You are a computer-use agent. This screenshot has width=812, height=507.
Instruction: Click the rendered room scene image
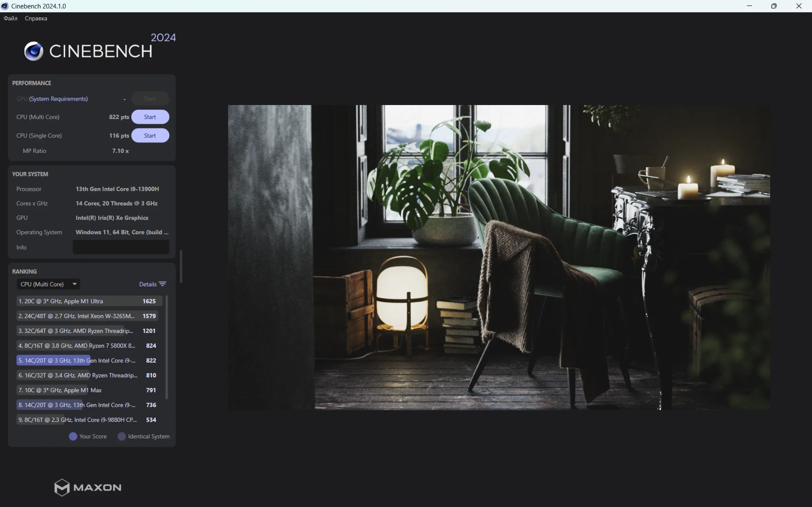pyautogui.click(x=499, y=257)
